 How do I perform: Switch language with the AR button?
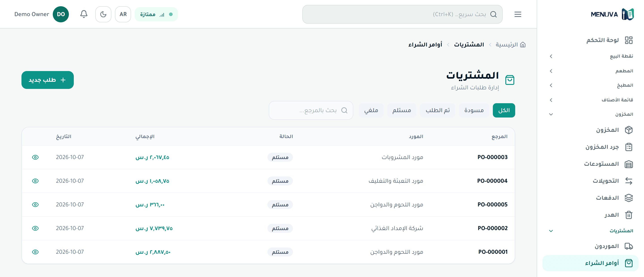123,14
